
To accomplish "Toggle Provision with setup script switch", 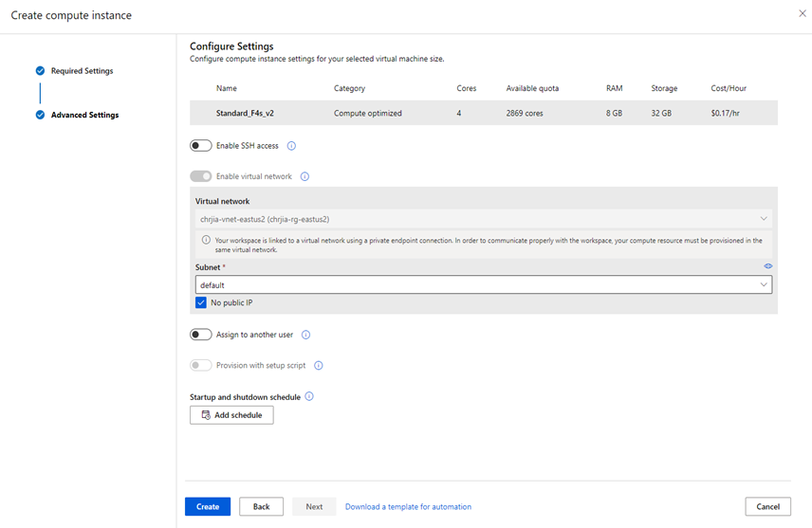I will tap(201, 366).
